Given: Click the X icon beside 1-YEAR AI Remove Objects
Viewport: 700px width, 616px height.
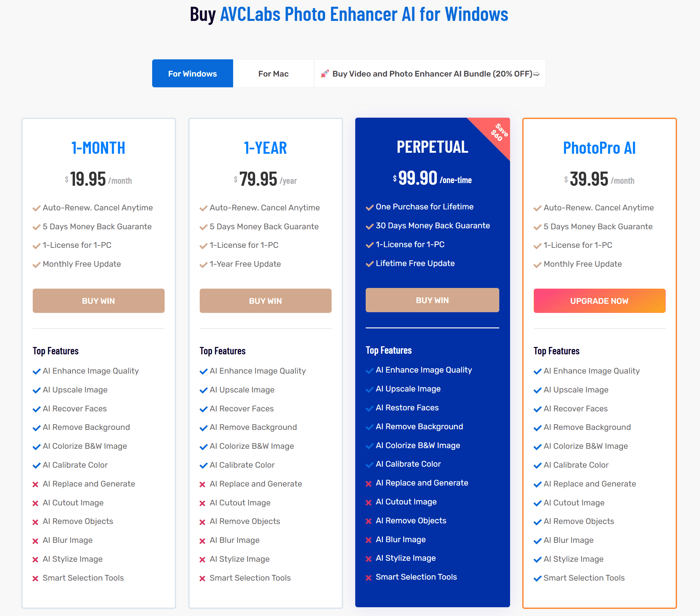Looking at the screenshot, I should pyautogui.click(x=202, y=522).
